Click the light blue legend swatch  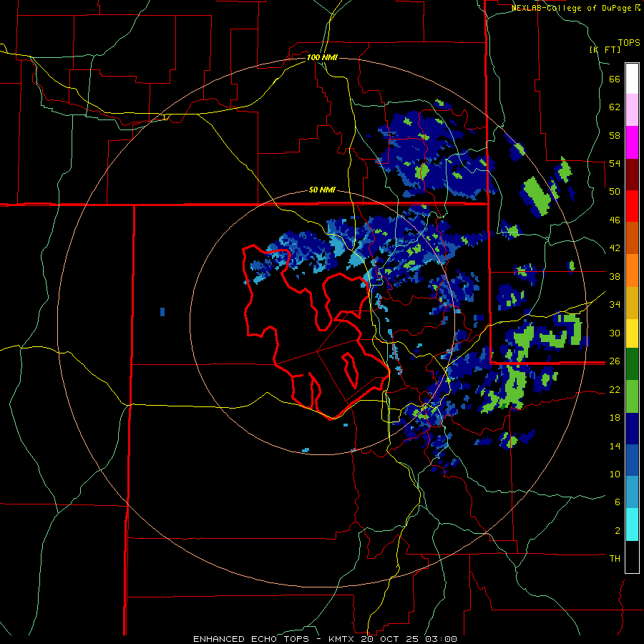point(632,492)
